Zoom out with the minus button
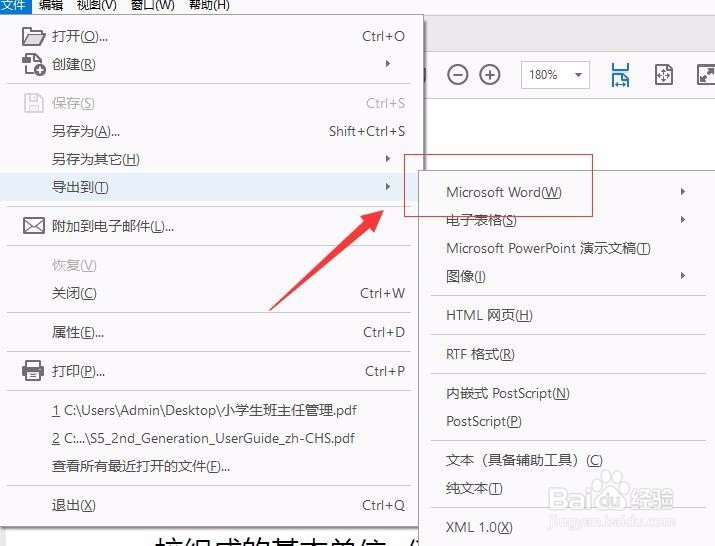715x546 pixels. point(457,74)
